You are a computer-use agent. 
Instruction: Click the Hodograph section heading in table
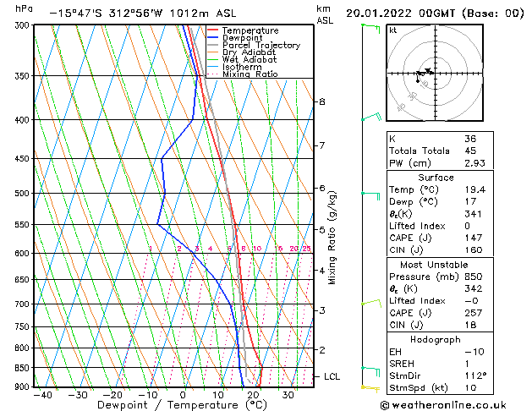pos(436,340)
